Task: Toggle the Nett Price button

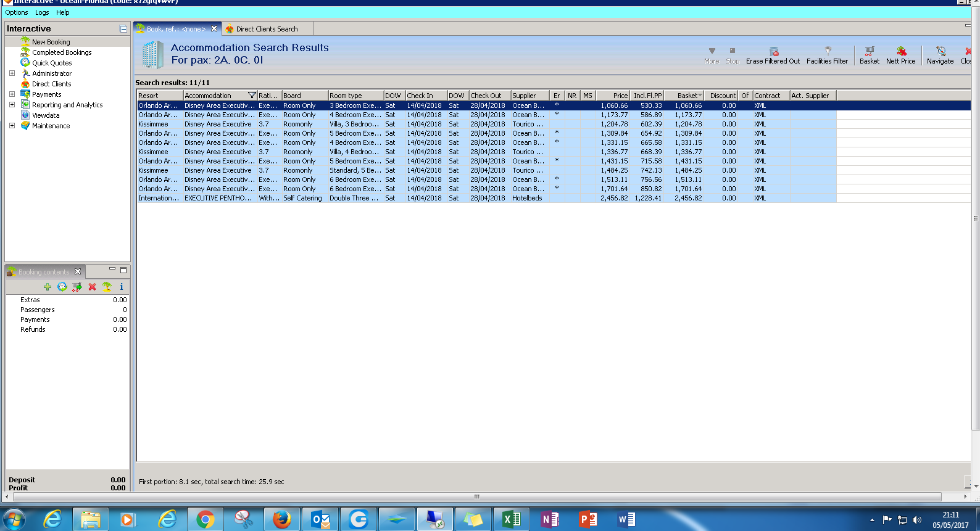Action: pos(900,56)
